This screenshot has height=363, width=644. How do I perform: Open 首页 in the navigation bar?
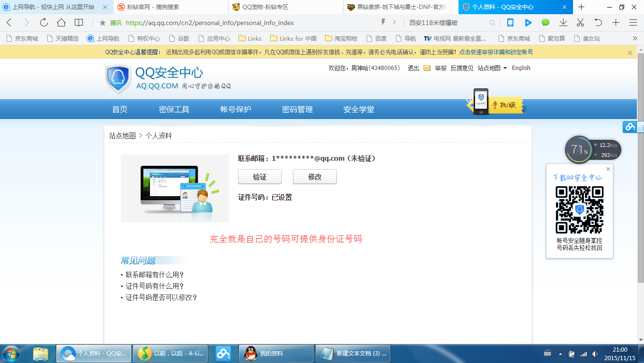pos(120,109)
